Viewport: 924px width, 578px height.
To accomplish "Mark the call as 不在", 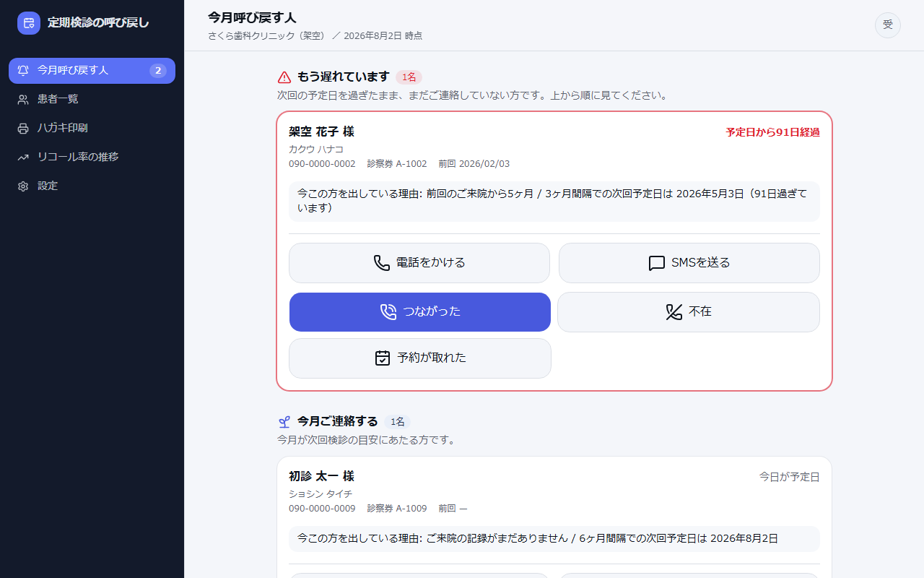I will click(x=689, y=312).
